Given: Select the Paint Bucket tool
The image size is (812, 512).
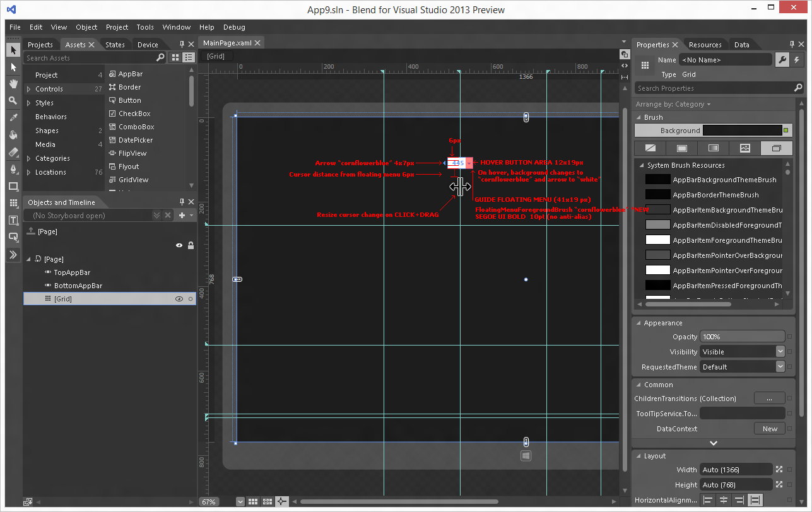Looking at the screenshot, I should (13, 135).
